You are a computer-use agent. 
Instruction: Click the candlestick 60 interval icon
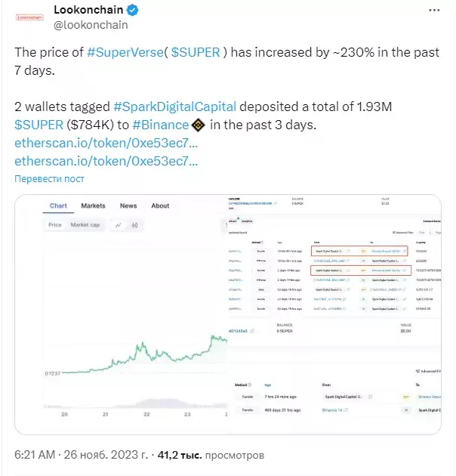[134, 225]
